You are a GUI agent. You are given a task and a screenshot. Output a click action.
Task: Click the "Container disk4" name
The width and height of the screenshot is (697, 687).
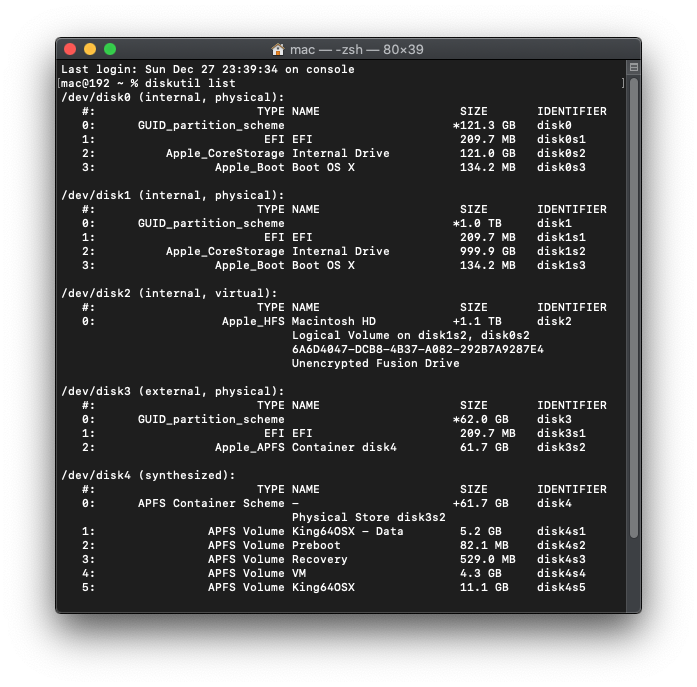(x=344, y=447)
